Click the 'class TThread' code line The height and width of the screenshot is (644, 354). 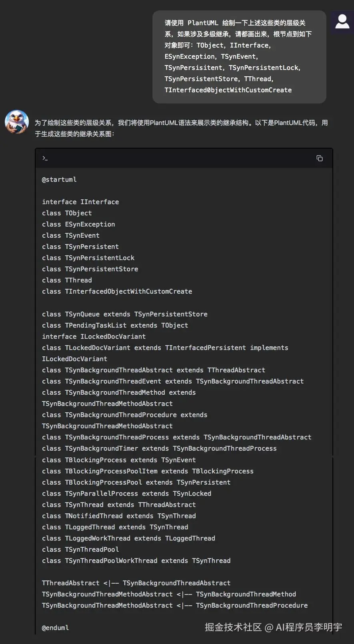(x=67, y=280)
